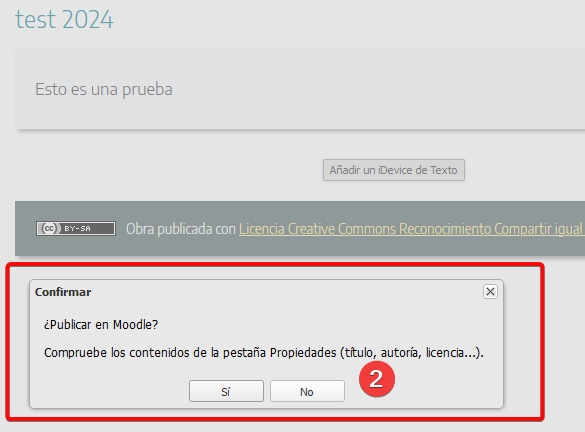This screenshot has width=585, height=432.
Task: Click Sí to publish in Moodle
Action: tap(226, 391)
